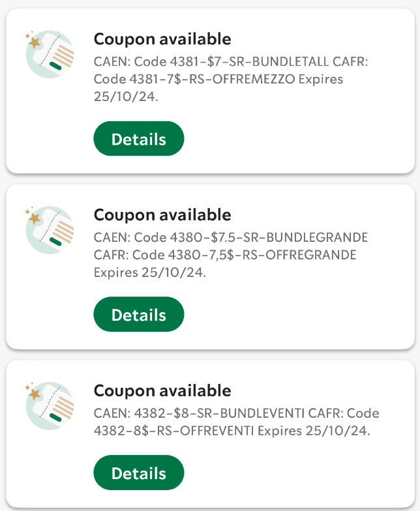The image size is (420, 511).
Task: Click green bar on the BUNDLEVENTI coupon icon
Action: [x=55, y=417]
